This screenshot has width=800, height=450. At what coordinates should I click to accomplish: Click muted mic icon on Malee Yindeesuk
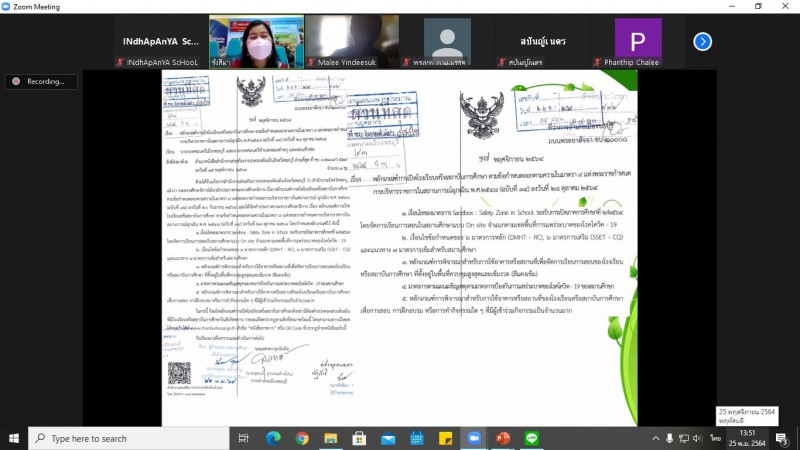click(x=311, y=62)
